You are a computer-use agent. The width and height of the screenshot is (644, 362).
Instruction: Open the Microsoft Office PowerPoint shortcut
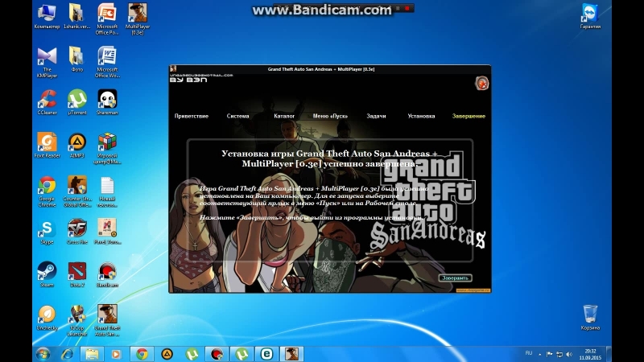pos(107,19)
